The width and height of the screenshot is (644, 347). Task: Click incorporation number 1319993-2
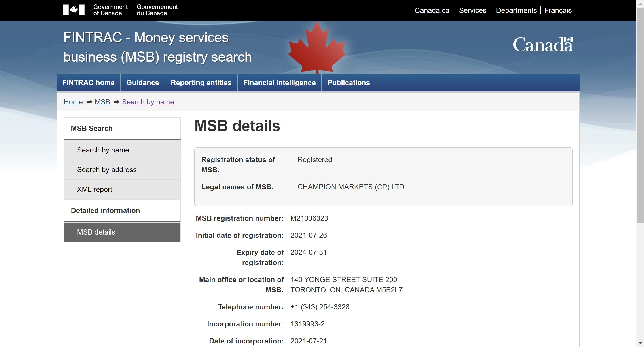[x=307, y=324]
